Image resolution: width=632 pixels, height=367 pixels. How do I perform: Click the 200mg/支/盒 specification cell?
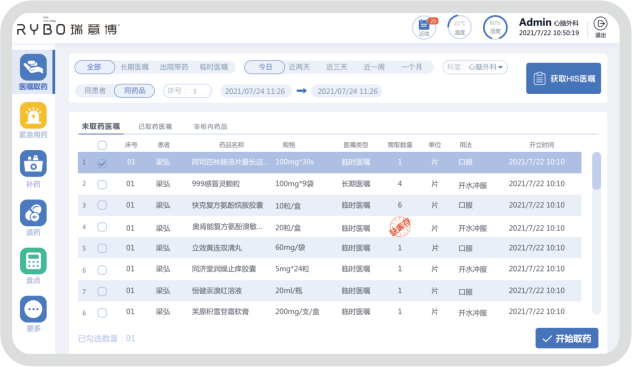pyautogui.click(x=297, y=311)
